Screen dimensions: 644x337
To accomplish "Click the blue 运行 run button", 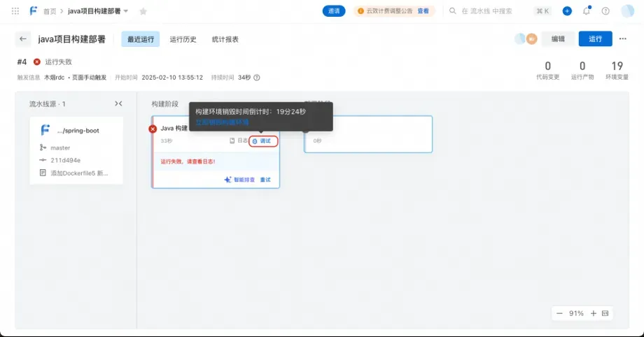I will 595,39.
